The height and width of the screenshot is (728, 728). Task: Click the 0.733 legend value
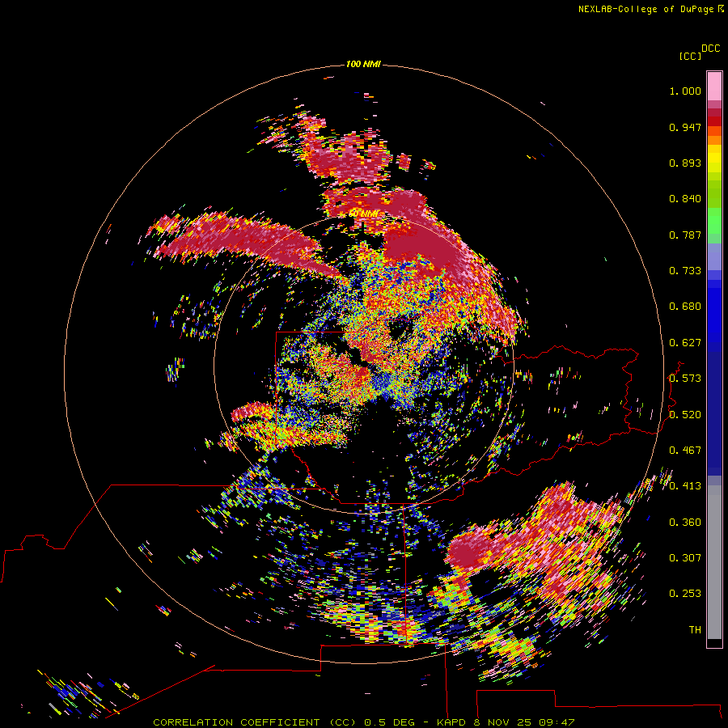(x=685, y=271)
